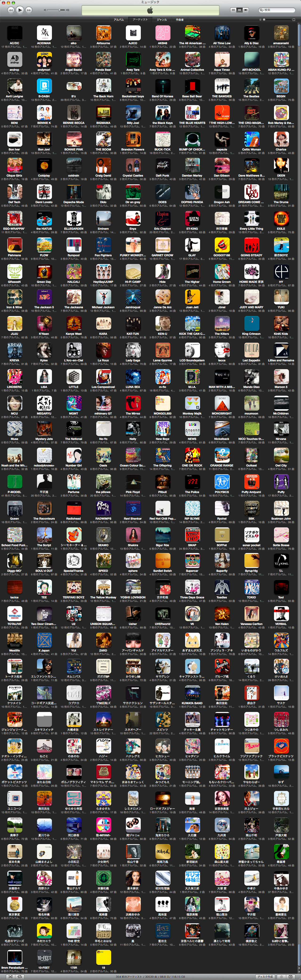Image resolution: width=301 pixels, height=980 pixels.
Task: Open the X Japan artist artwork
Action: tap(44, 641)
